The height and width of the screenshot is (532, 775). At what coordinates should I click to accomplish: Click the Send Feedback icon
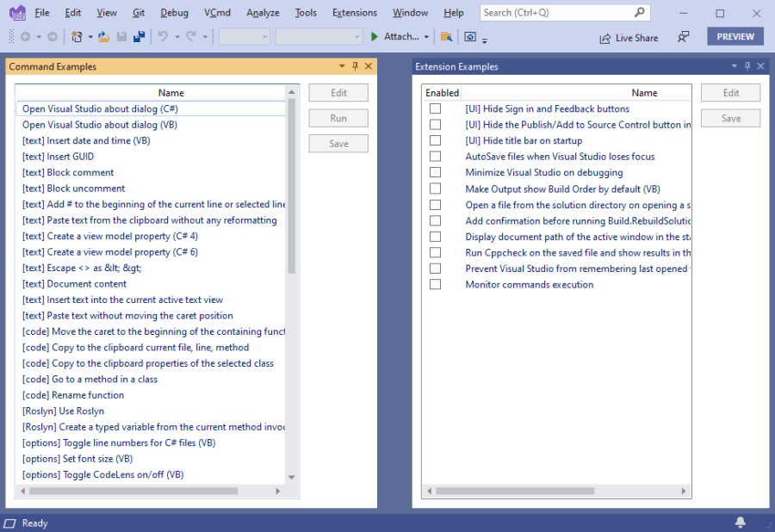683,37
